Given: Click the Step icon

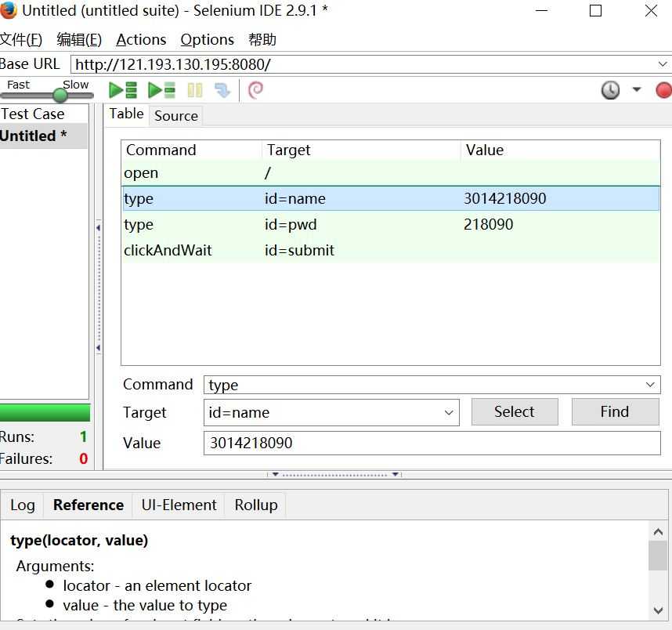Looking at the screenshot, I should 222,90.
